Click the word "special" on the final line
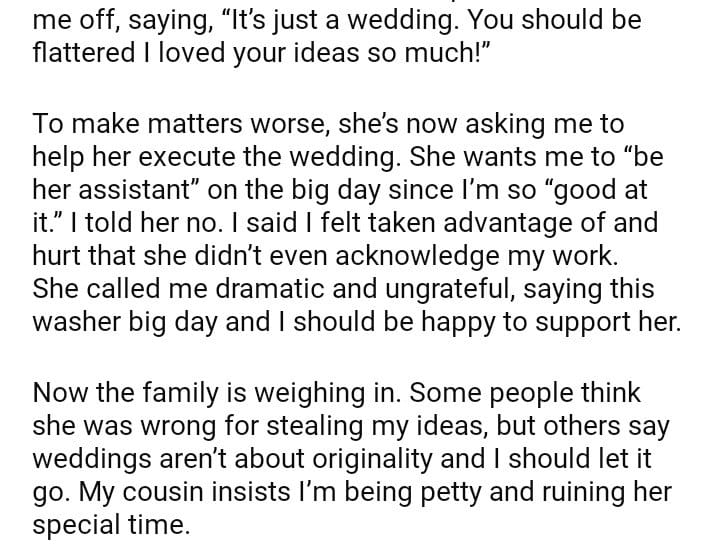720x547 pixels. (x=79, y=525)
